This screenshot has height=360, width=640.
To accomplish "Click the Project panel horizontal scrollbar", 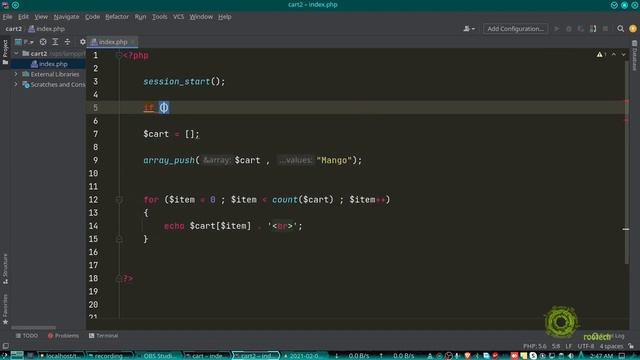I will point(33,327).
